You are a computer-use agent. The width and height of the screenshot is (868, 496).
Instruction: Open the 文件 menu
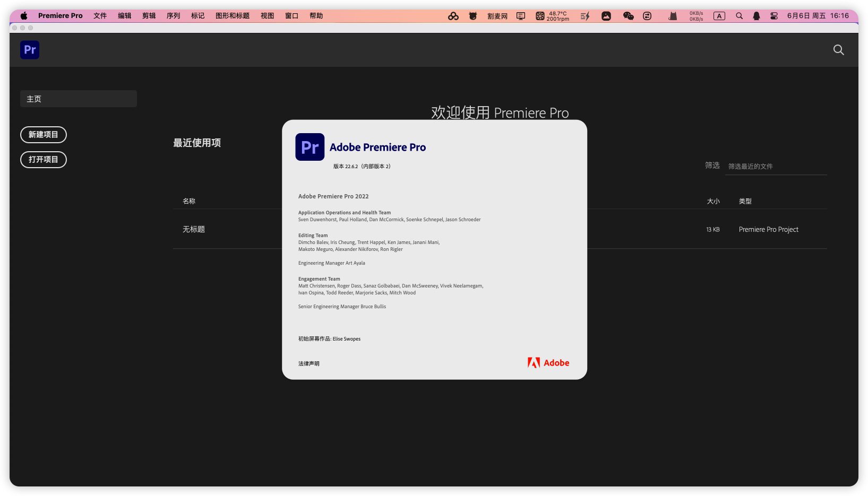tap(100, 16)
